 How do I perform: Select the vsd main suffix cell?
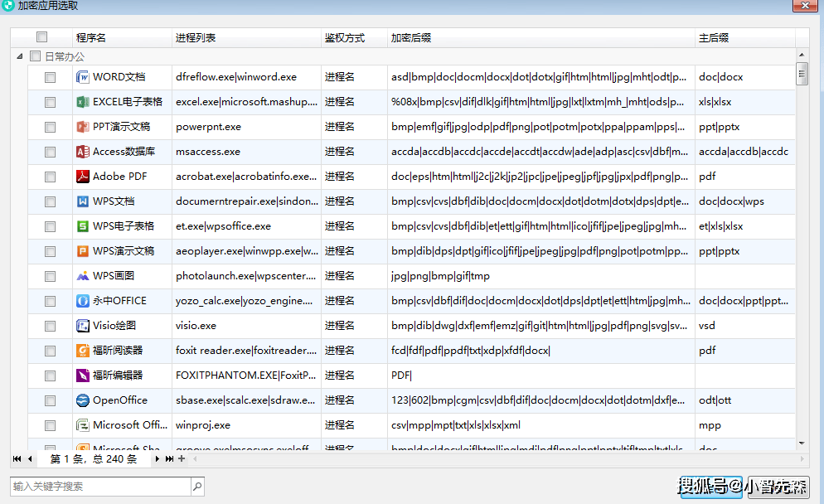click(745, 326)
